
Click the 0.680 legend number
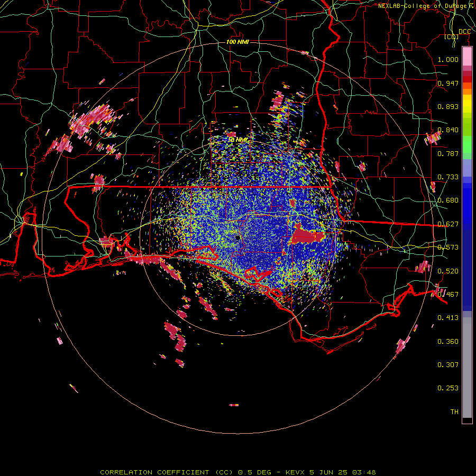tap(448, 200)
